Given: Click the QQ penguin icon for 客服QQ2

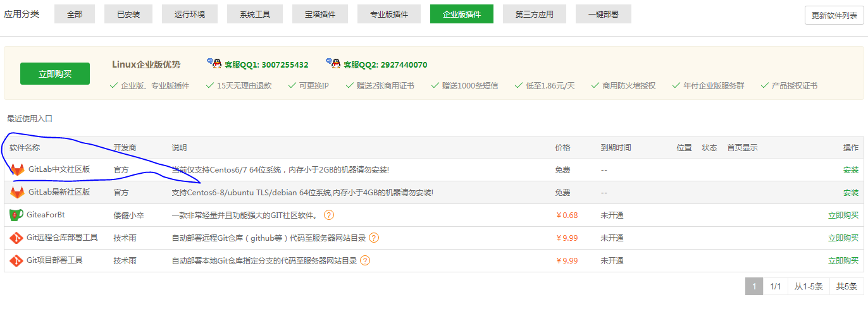Looking at the screenshot, I should pos(333,63).
